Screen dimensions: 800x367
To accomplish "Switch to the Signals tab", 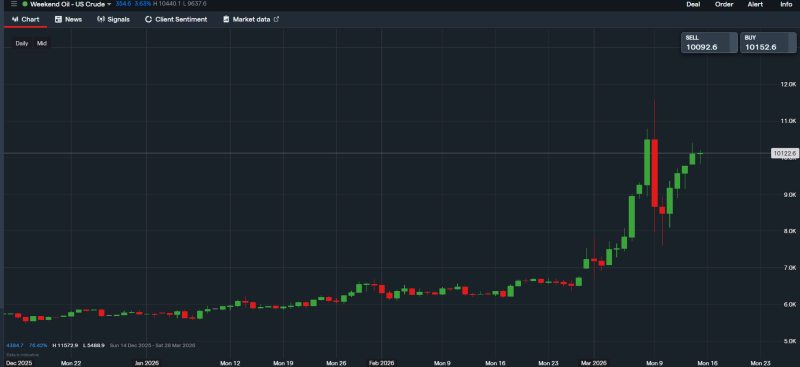I will (x=113, y=19).
